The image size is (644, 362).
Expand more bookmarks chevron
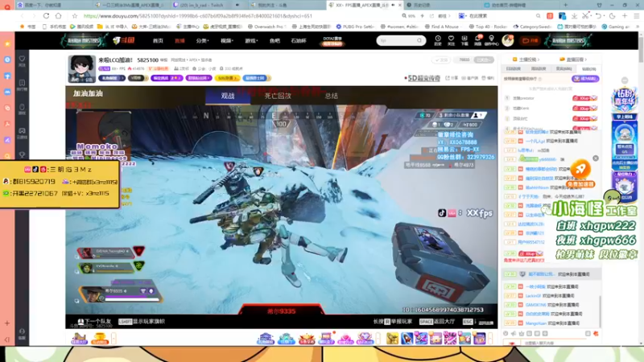(636, 27)
